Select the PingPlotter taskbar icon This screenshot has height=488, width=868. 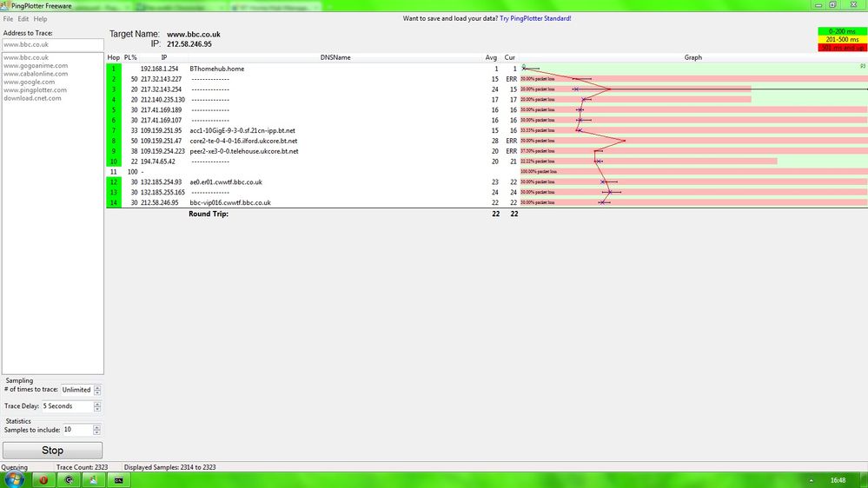pos(94,480)
